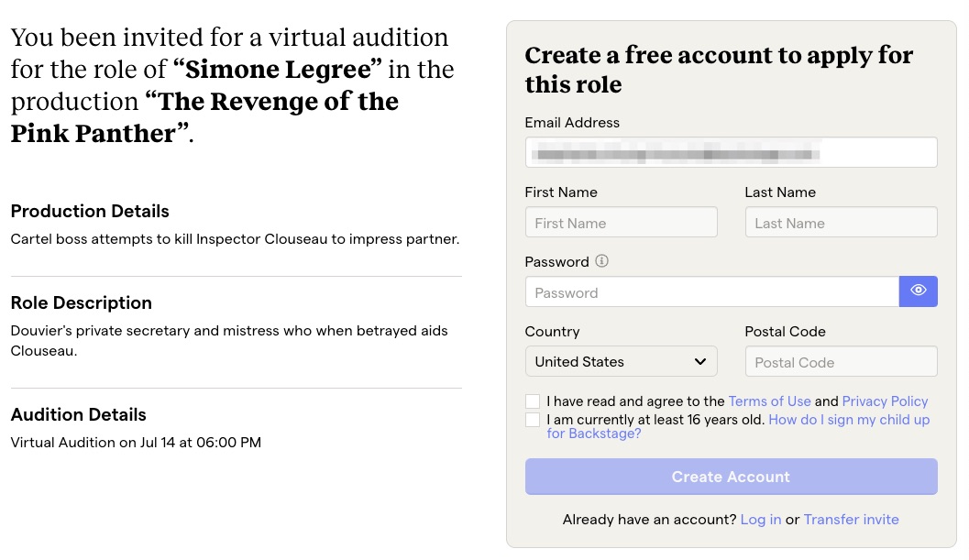Viewport: 969px width, 560px height.
Task: Click the 'Already have an account?' text
Action: coord(649,519)
